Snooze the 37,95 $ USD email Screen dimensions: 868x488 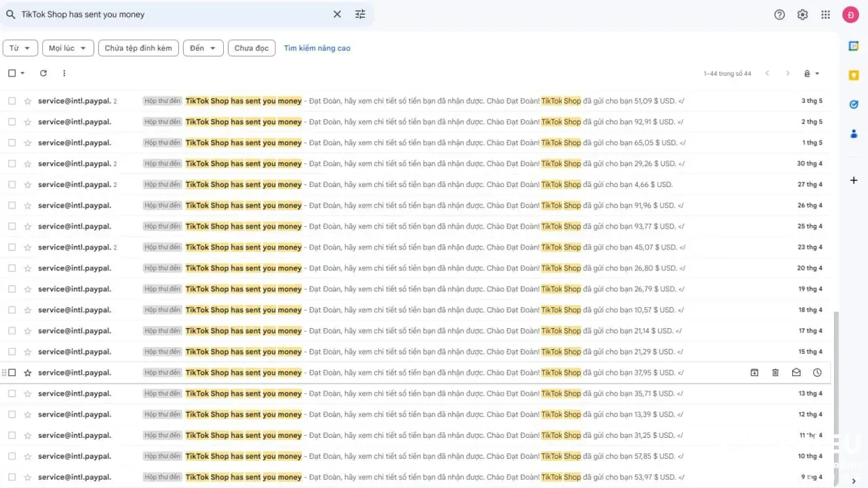(x=817, y=373)
